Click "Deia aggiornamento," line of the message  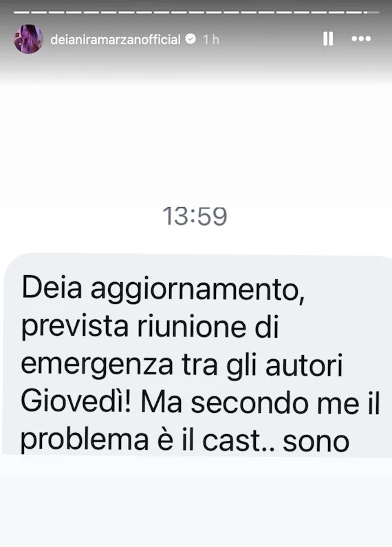point(163,290)
